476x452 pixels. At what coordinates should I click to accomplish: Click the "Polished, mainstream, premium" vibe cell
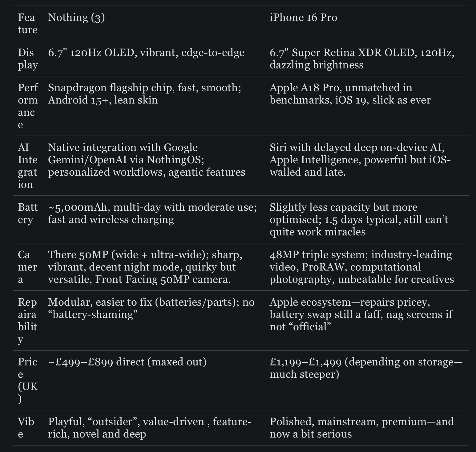coord(362,428)
